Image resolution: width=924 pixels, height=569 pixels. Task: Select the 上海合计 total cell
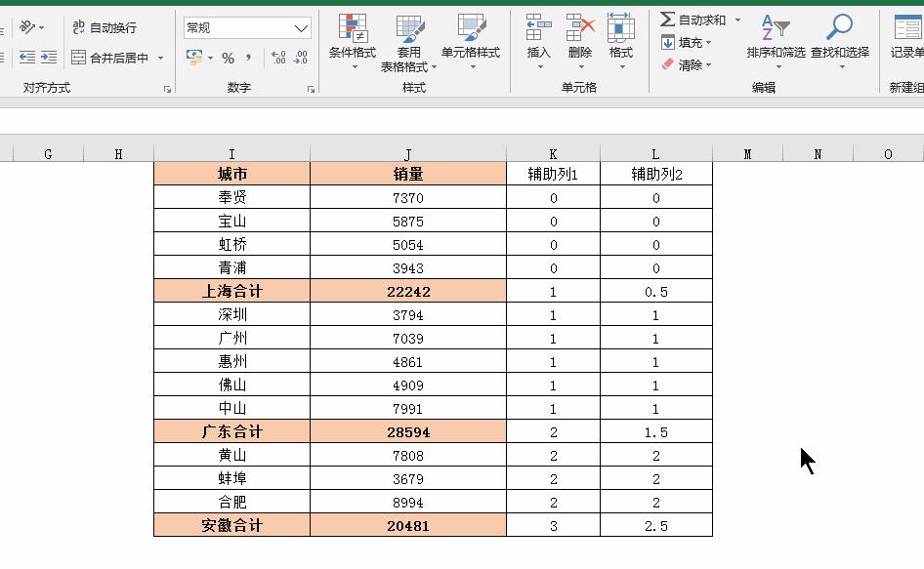coord(231,291)
